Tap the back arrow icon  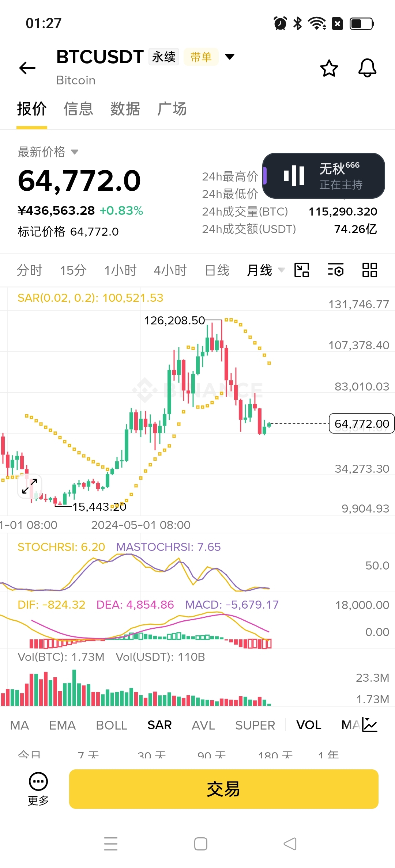pyautogui.click(x=27, y=68)
